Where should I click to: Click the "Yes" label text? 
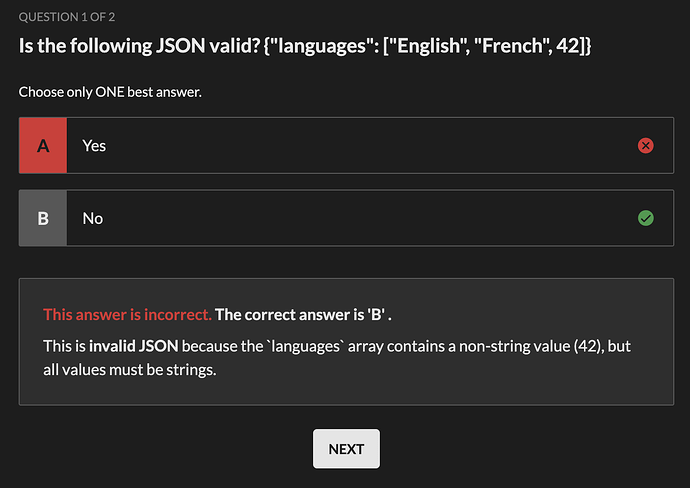[94, 146]
